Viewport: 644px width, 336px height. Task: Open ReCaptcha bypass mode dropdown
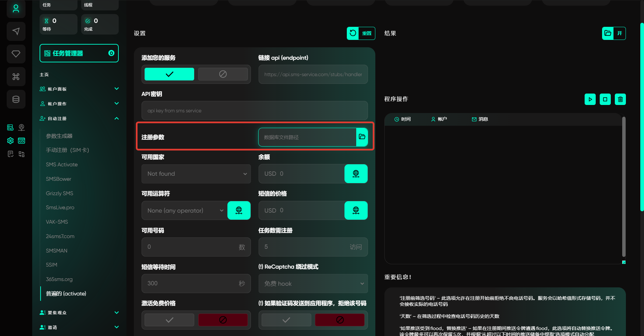pos(313,284)
